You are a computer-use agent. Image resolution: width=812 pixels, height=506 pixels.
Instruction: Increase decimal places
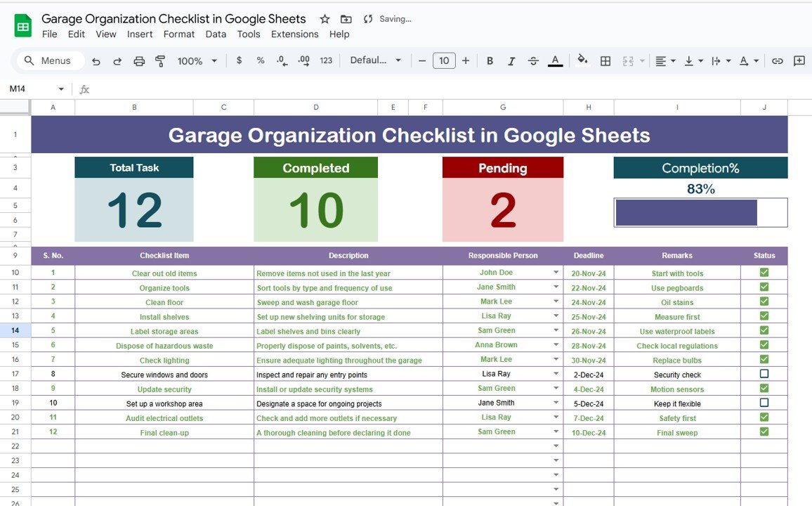[304, 60]
